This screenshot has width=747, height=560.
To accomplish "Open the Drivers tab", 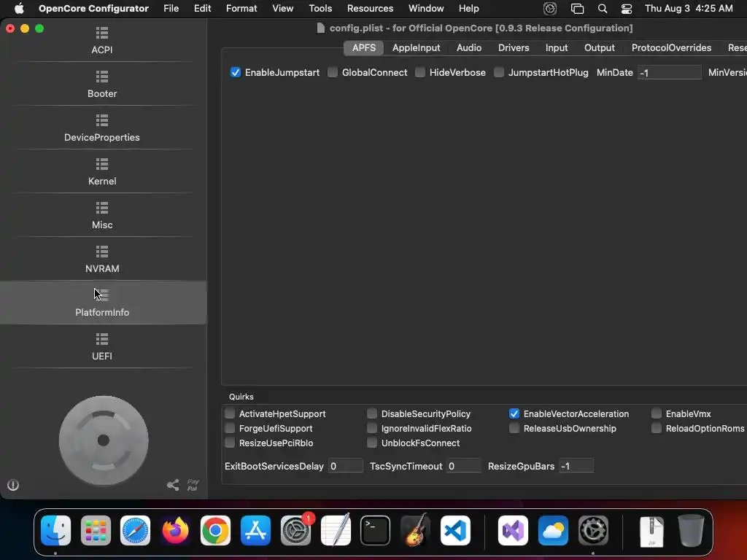I will pos(514,47).
